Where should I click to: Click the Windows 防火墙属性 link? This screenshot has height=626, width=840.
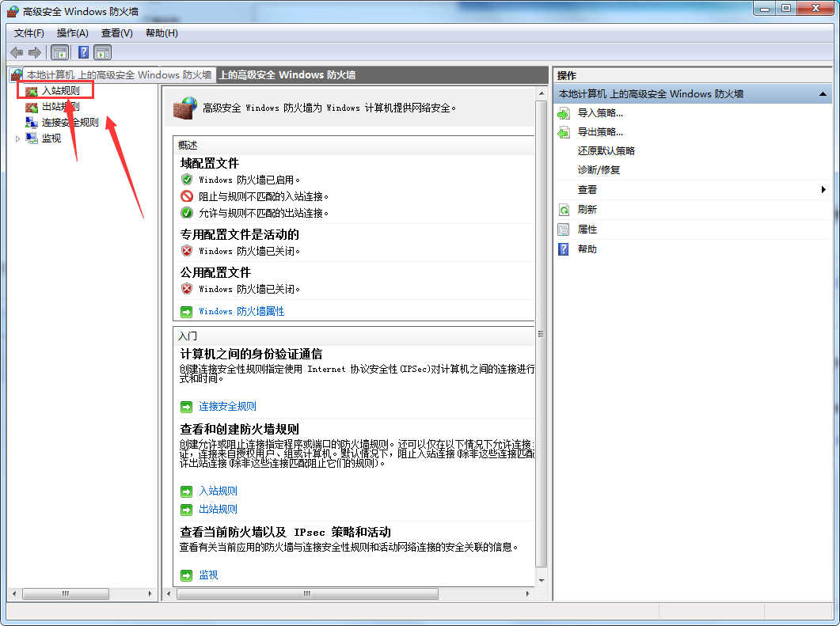coord(241,311)
